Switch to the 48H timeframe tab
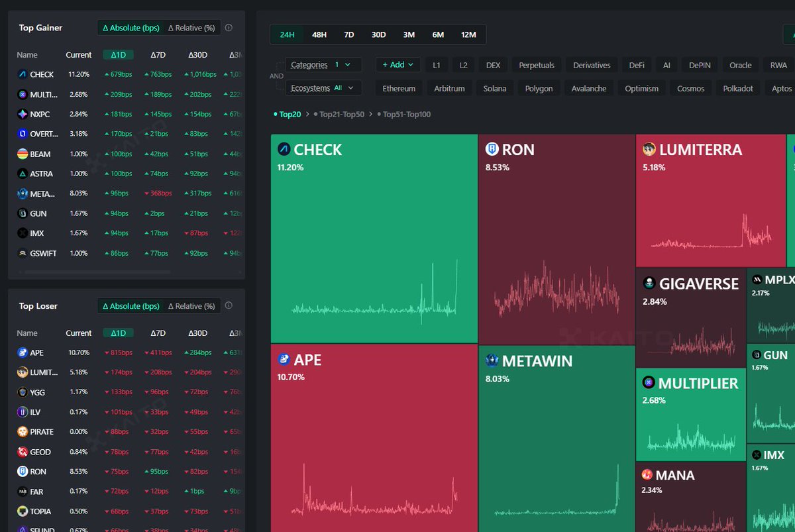 coord(319,34)
